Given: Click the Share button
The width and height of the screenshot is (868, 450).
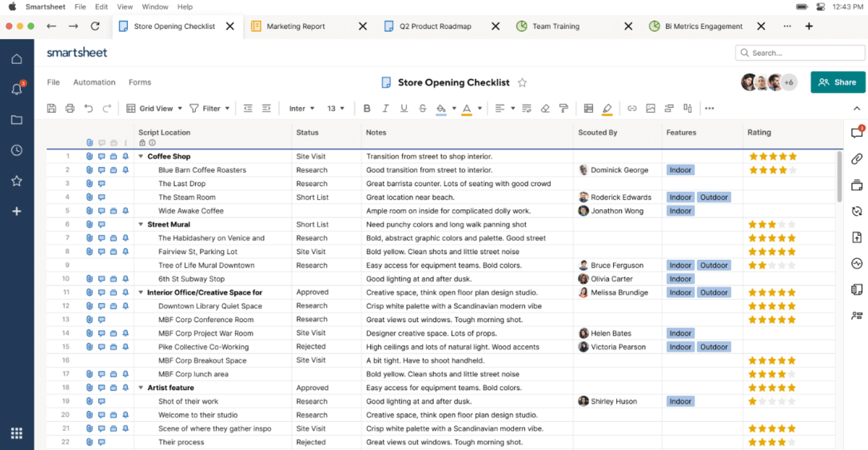Looking at the screenshot, I should pos(838,82).
